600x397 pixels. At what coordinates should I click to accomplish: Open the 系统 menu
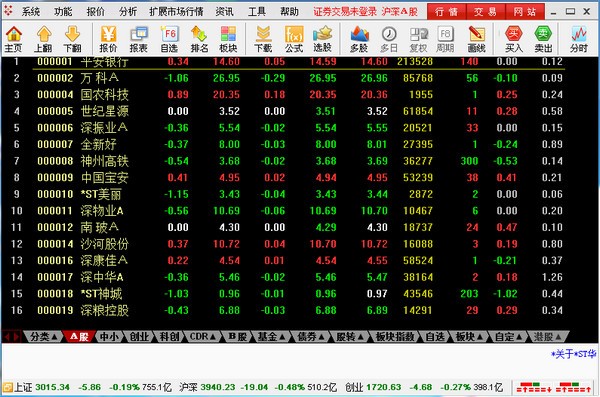[31, 11]
